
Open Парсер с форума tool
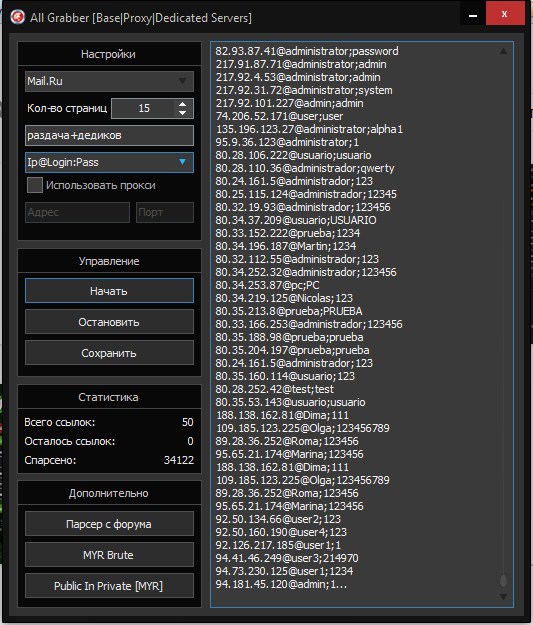pyautogui.click(x=109, y=524)
